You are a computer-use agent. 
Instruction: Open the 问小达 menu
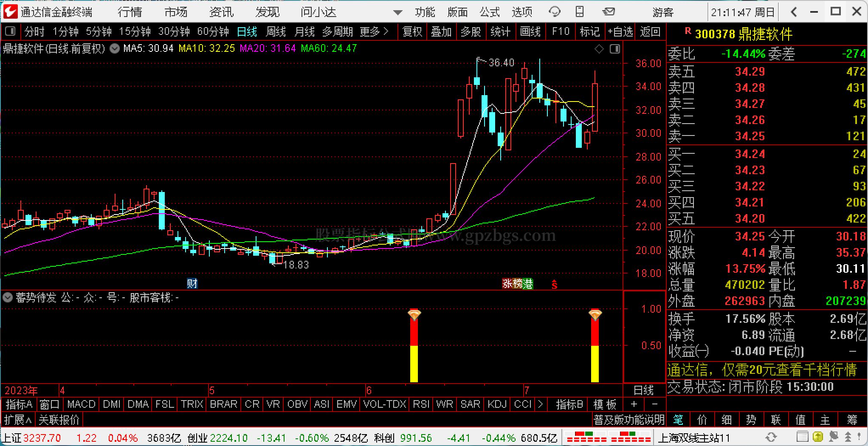click(318, 12)
